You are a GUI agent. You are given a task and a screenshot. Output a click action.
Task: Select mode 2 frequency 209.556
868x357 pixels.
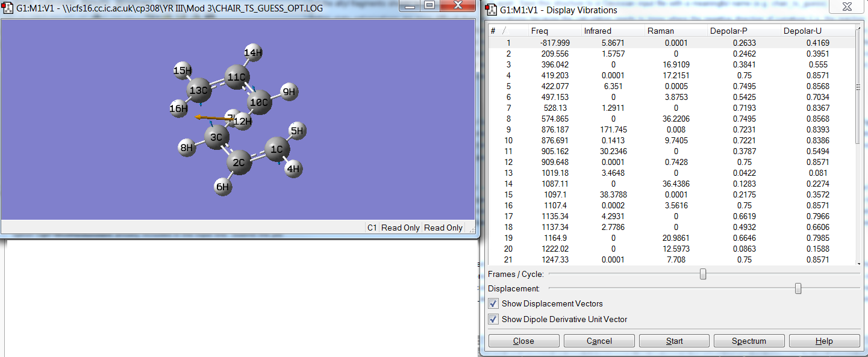point(672,54)
